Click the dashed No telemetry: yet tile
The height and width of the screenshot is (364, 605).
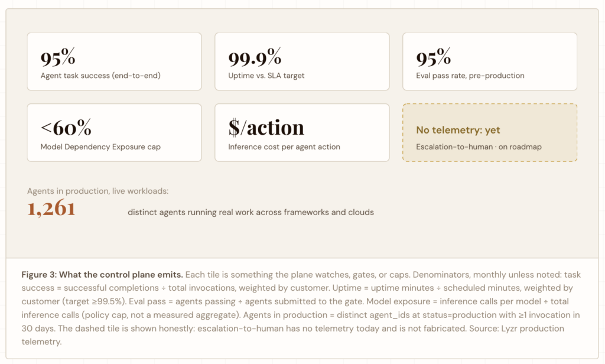[x=490, y=132]
